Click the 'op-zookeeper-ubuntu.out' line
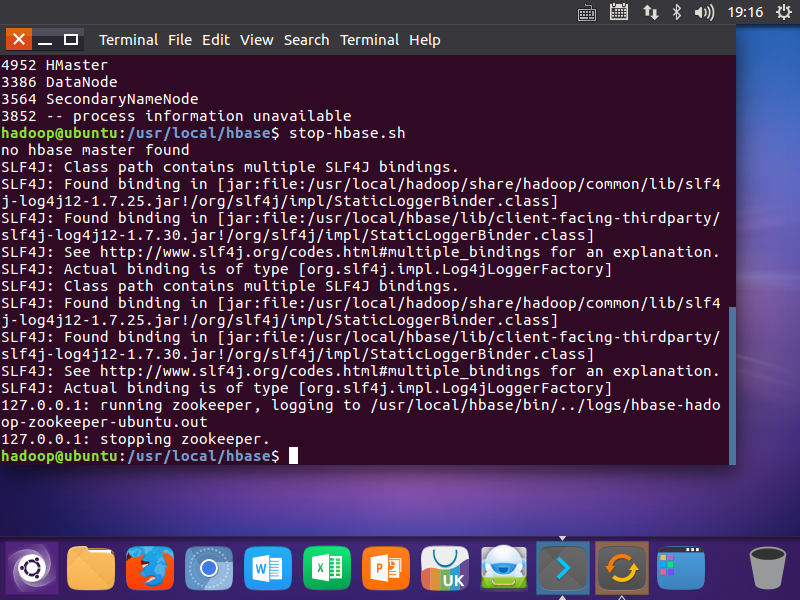This screenshot has width=800, height=600. [x=104, y=422]
